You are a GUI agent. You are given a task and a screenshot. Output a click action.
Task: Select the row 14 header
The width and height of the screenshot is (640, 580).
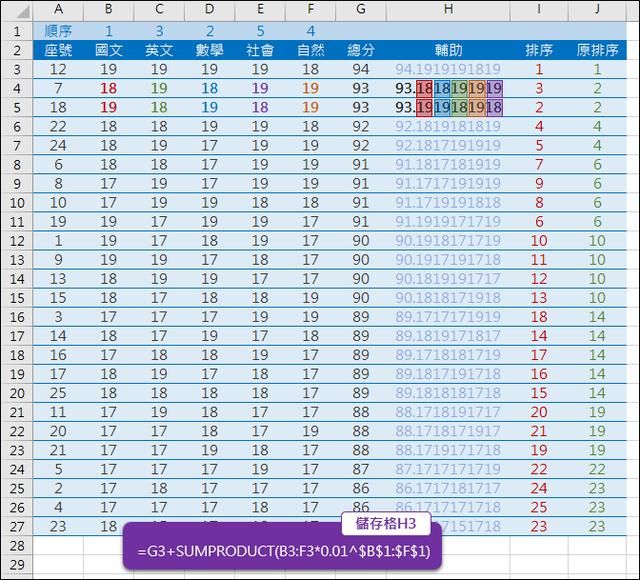coord(17,279)
